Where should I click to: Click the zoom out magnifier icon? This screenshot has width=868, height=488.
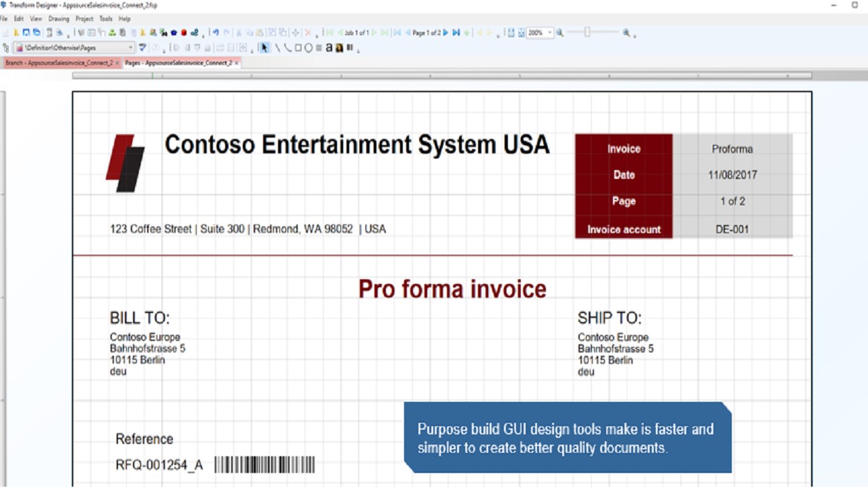tap(559, 33)
